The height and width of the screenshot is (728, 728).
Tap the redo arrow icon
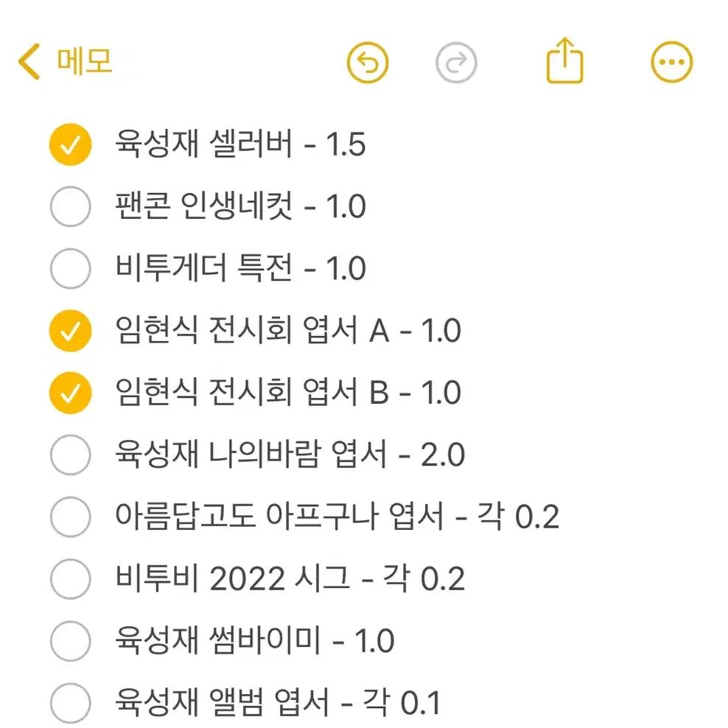coord(456,63)
